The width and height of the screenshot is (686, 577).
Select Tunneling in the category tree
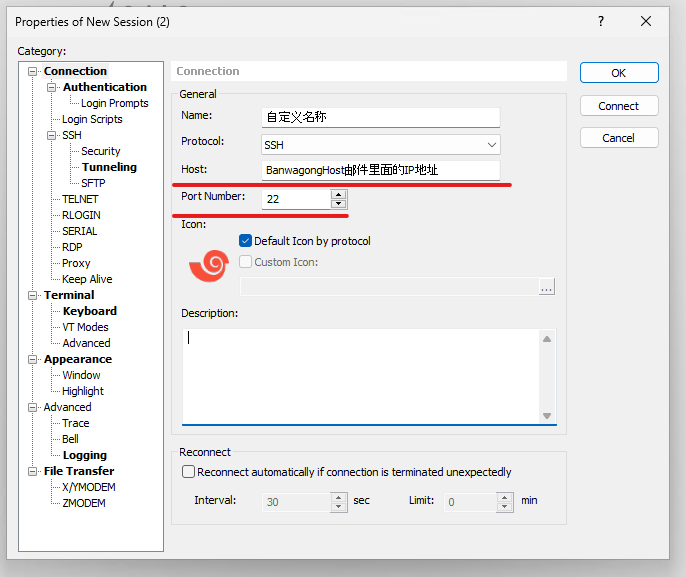(x=109, y=167)
